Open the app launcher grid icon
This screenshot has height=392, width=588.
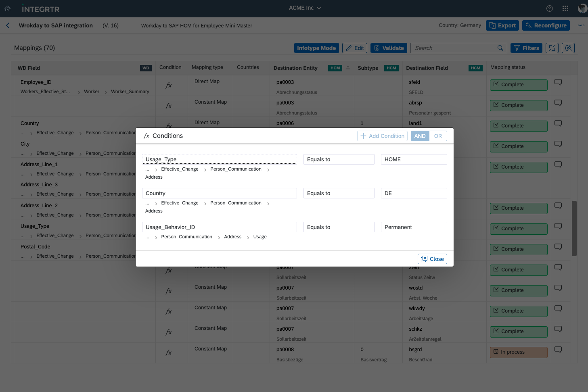coord(565,8)
